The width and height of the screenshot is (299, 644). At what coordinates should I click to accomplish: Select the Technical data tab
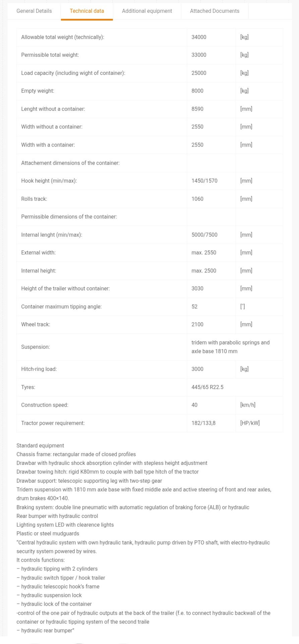pyautogui.click(x=87, y=11)
